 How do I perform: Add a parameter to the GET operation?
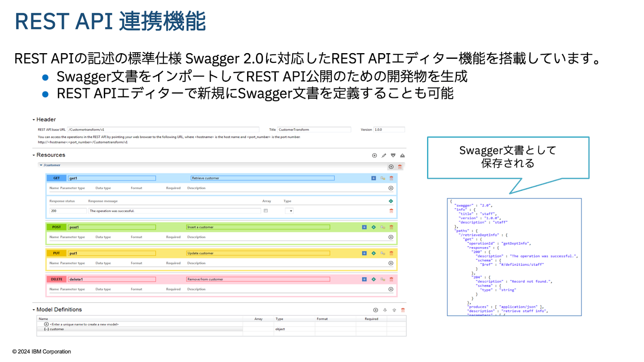coord(391,188)
